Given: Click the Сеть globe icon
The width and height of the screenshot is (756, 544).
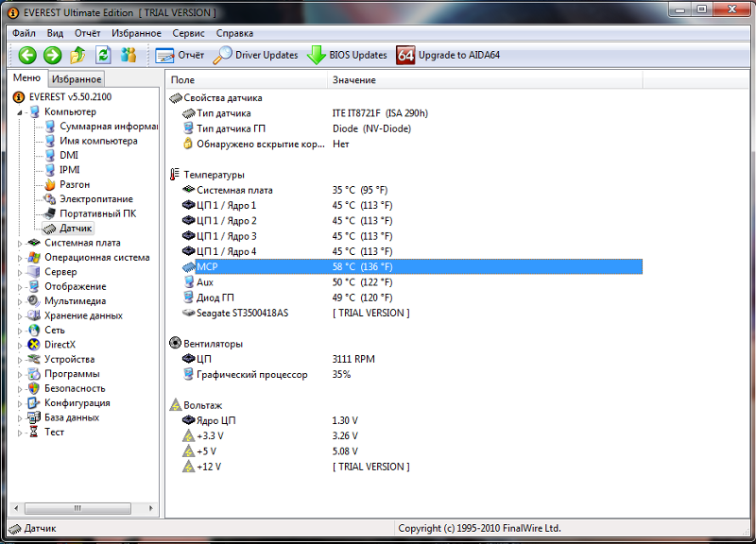Looking at the screenshot, I should (x=34, y=330).
